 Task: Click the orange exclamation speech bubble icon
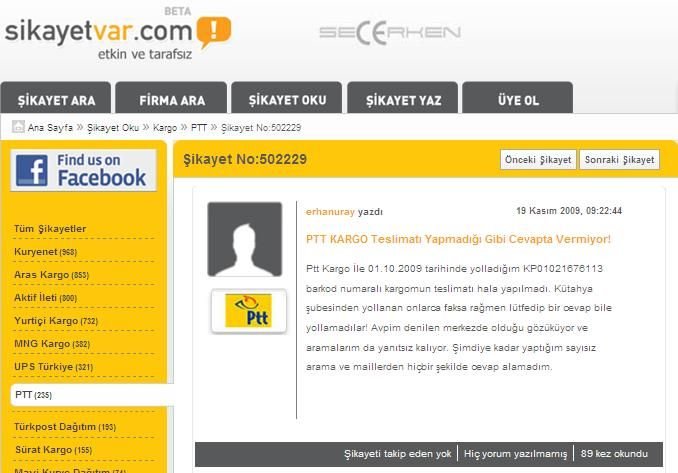(214, 32)
